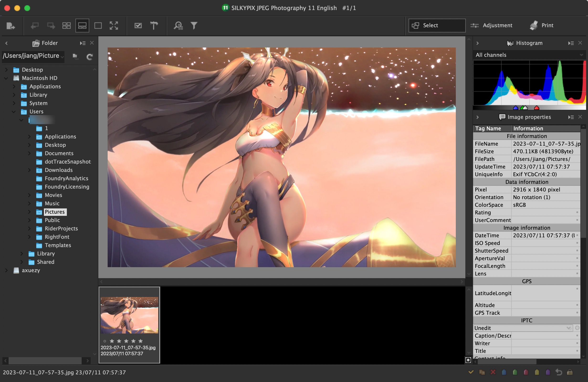Select the Print function icon

point(532,25)
